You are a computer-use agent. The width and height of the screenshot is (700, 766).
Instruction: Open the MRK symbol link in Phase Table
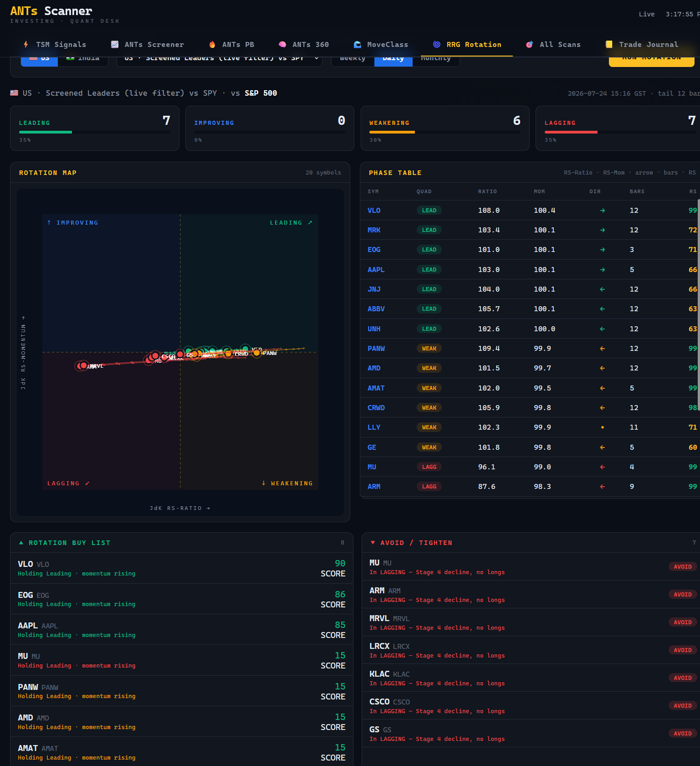[x=374, y=230]
